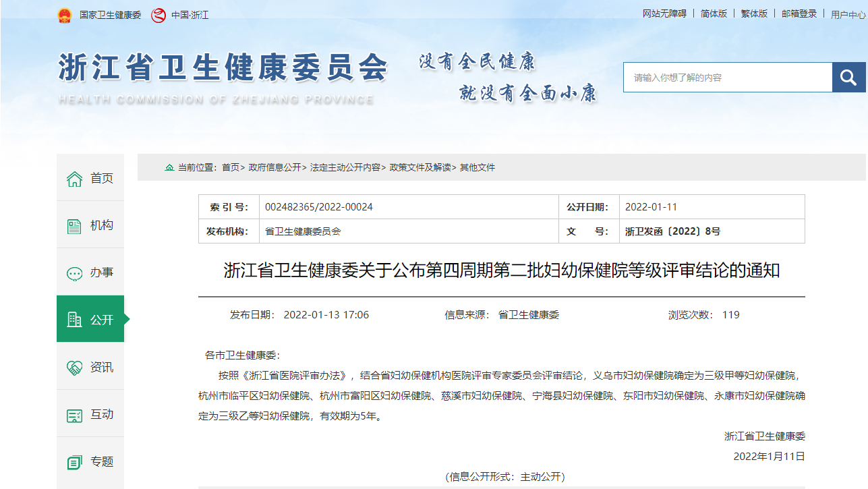This screenshot has height=489, width=868.
Task: Open the 互动 sidebar menu item
Action: click(x=90, y=413)
